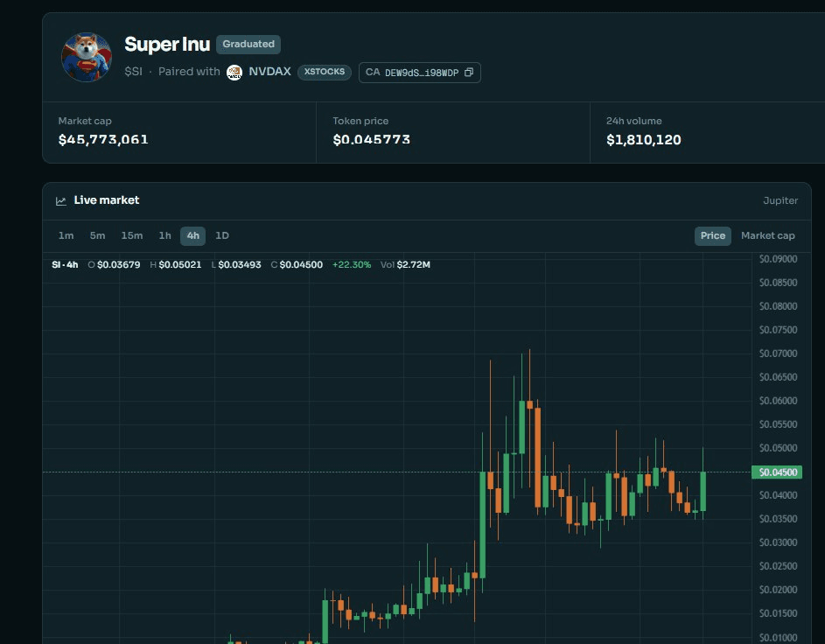Click the $0.06000 price axis label
The image size is (825, 644).
[x=778, y=401]
